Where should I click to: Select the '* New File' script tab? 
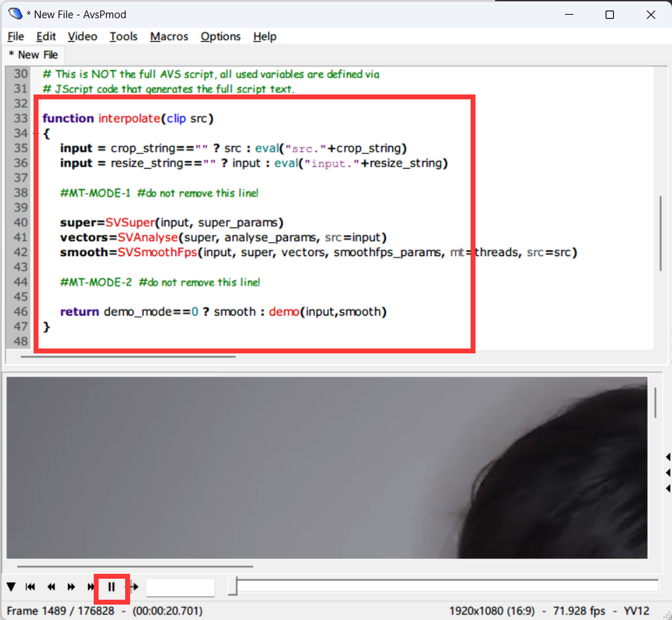click(34, 55)
